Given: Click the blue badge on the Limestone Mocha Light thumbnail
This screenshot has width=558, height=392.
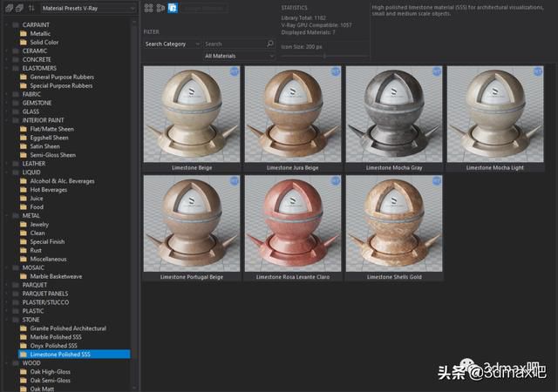Looking at the screenshot, I should click(538, 71).
